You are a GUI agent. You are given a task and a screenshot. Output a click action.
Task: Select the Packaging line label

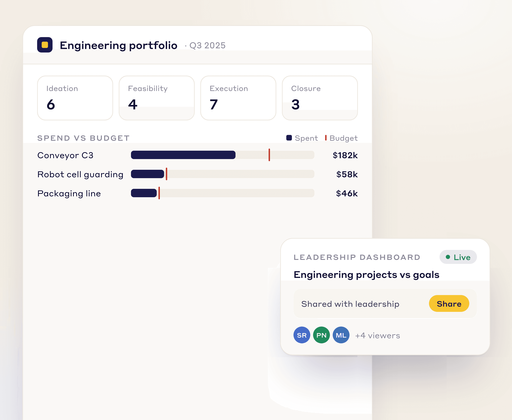click(69, 194)
